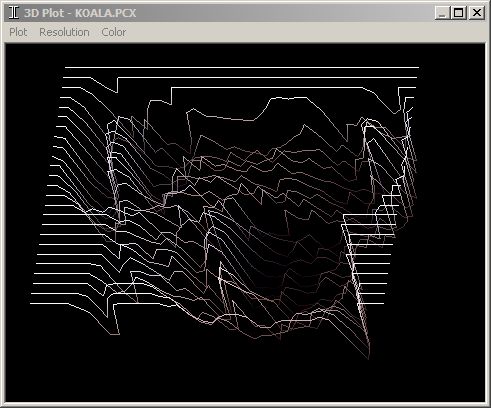Maximize the 3D Plot window
This screenshot has width=491, height=408.
point(459,13)
